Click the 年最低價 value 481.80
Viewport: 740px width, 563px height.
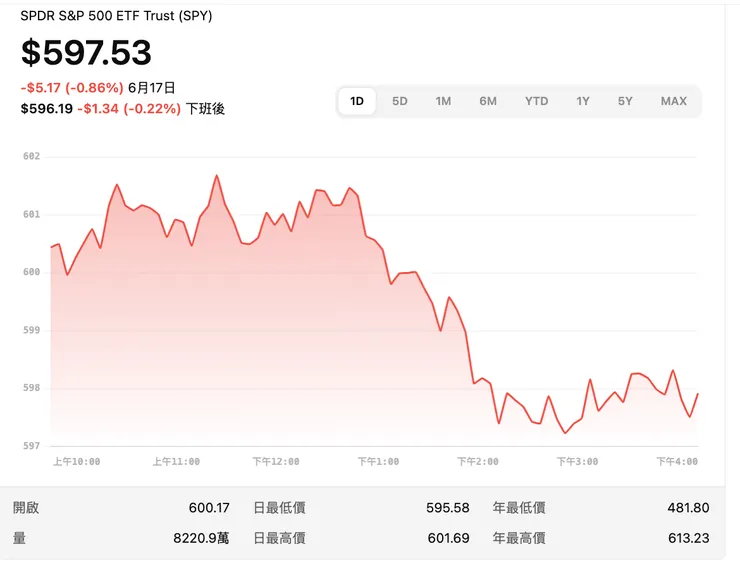click(x=688, y=508)
